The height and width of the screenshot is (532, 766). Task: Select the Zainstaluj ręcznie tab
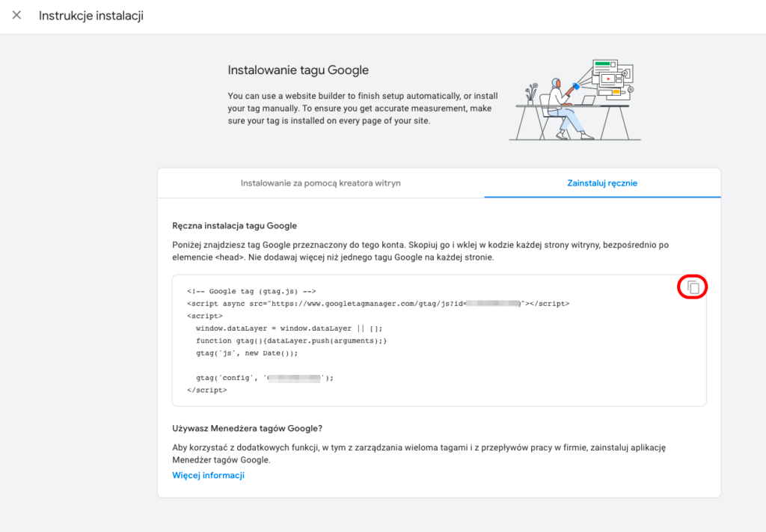(602, 183)
